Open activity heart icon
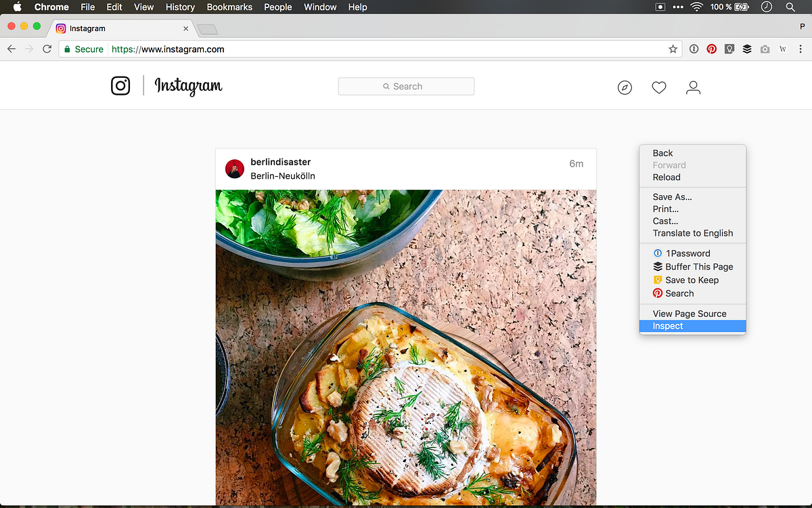The height and width of the screenshot is (508, 812). click(659, 87)
